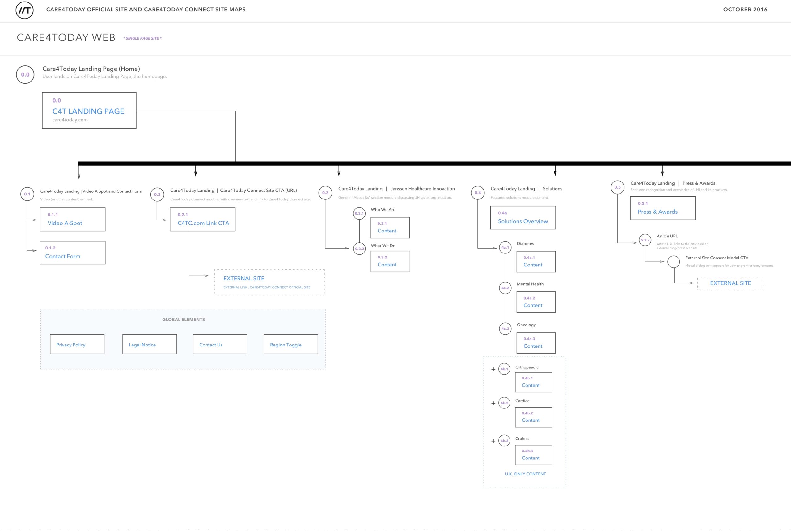Viewport: 791px width, 532px height.
Task: Expand the plus sign beside Orthopaedic
Action: point(493,369)
